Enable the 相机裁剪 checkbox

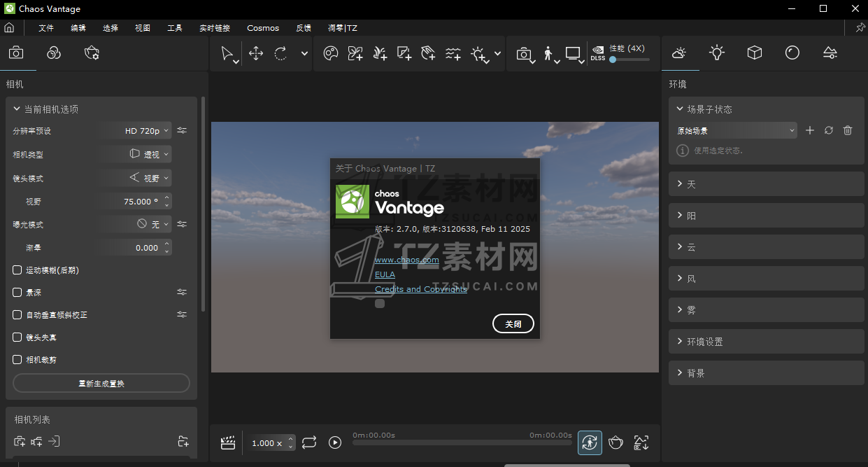tap(17, 360)
